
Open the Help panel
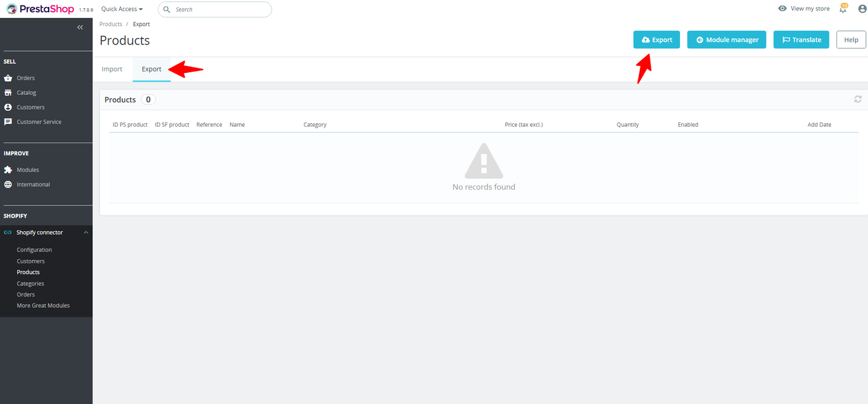851,40
